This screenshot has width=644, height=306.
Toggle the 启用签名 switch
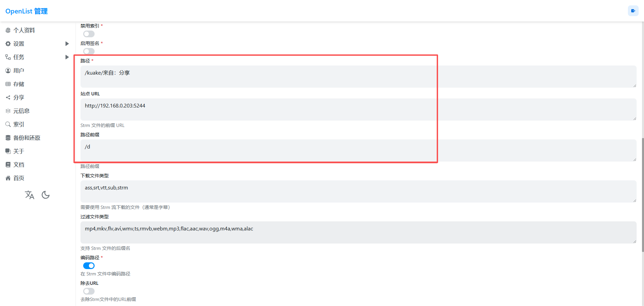tap(89, 51)
